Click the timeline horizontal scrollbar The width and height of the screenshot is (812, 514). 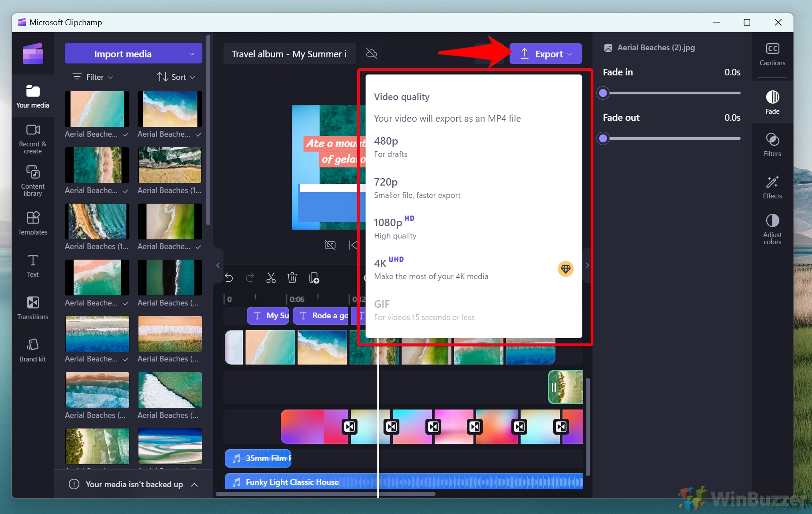pos(325,494)
